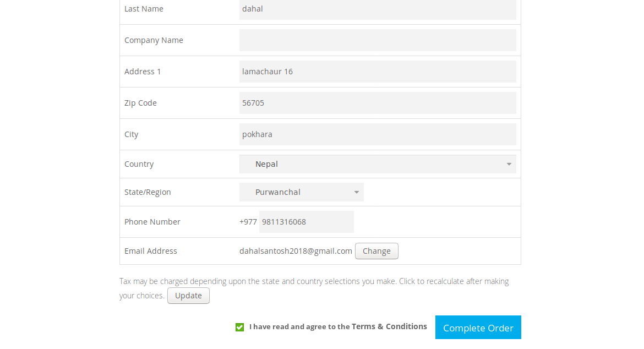The height and width of the screenshot is (349, 644).
Task: Click the Phone Number field 9811316068
Action: [x=307, y=222]
